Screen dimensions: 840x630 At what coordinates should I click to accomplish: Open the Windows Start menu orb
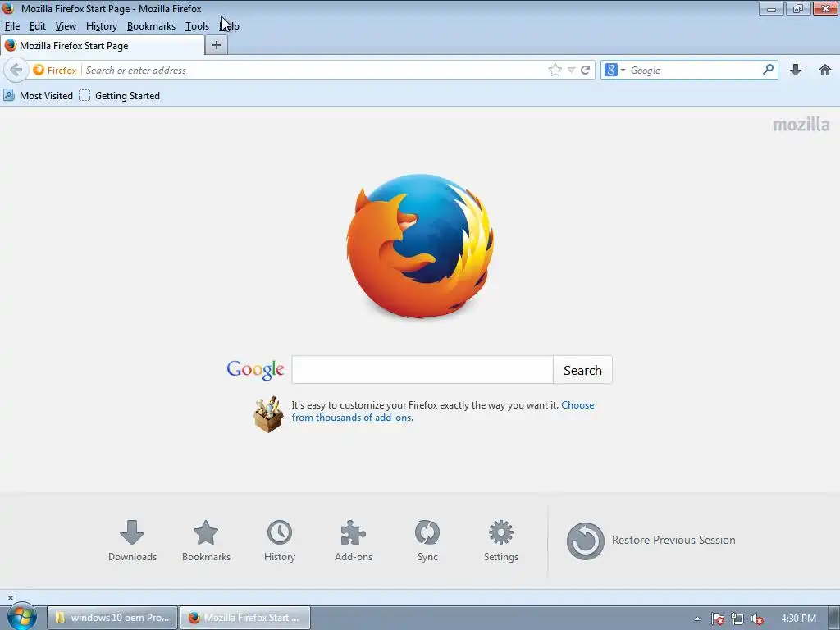coord(21,617)
